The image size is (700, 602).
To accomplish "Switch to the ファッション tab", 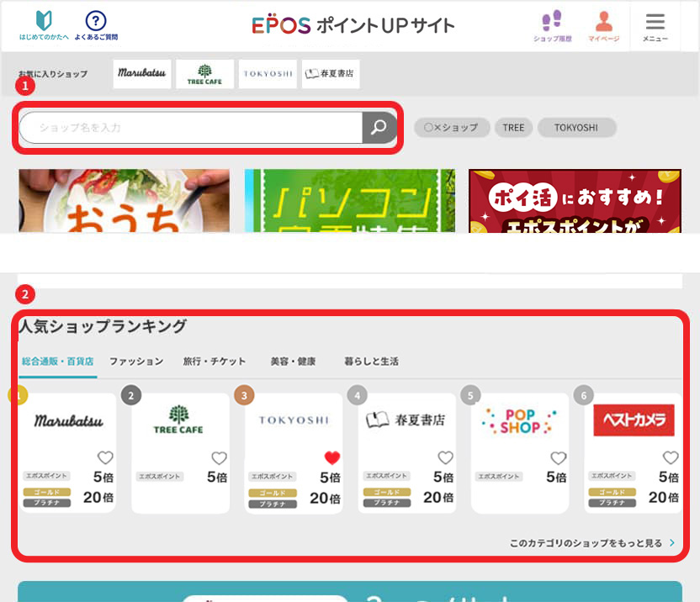I will [136, 362].
